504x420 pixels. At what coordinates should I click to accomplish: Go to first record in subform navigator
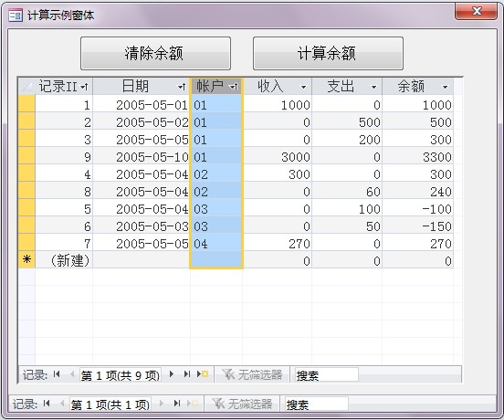pos(57,374)
